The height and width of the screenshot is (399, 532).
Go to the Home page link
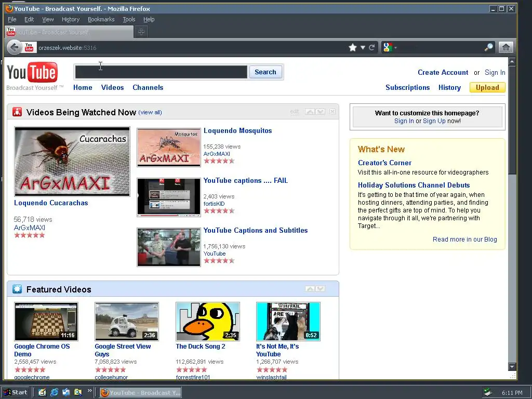pyautogui.click(x=83, y=87)
